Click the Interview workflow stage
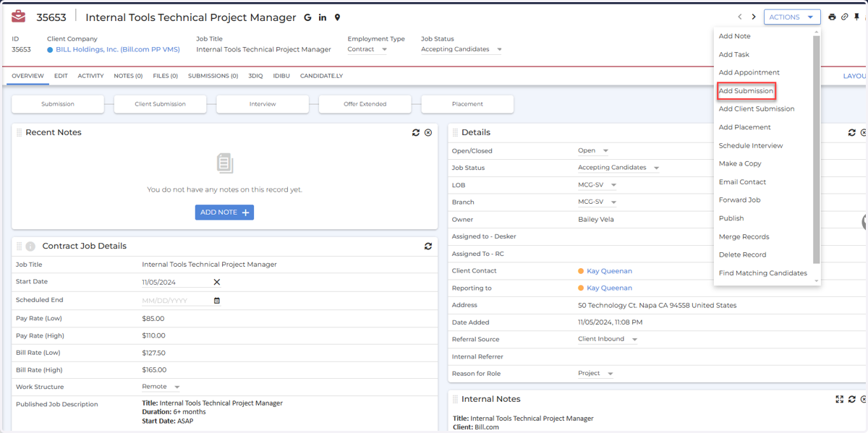 coord(263,104)
